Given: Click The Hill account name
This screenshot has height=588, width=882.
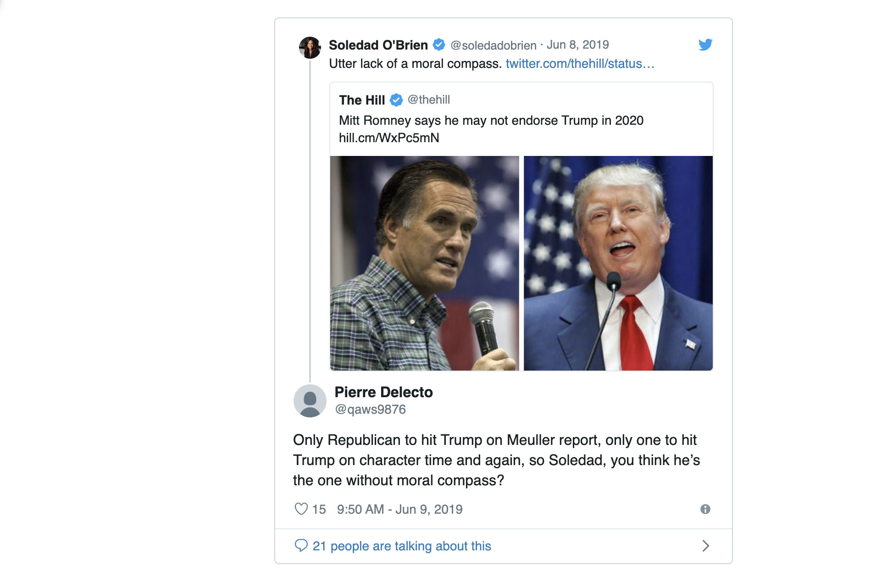Looking at the screenshot, I should click(x=362, y=100).
